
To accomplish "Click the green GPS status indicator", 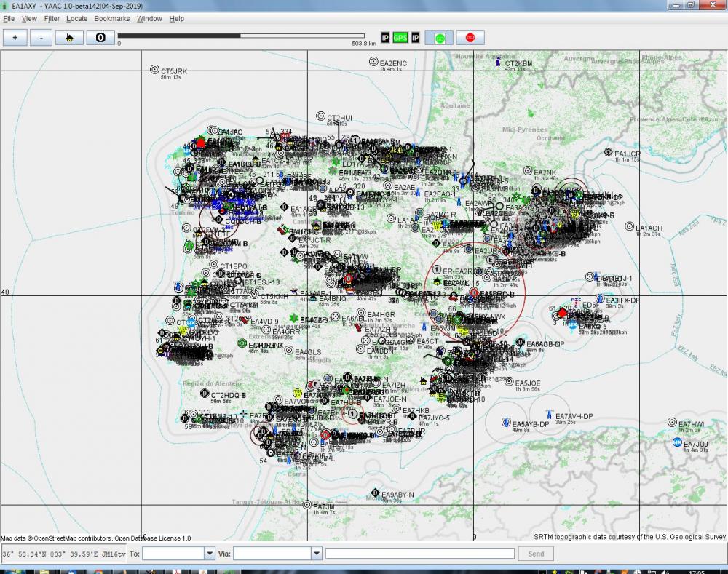I will coord(400,38).
